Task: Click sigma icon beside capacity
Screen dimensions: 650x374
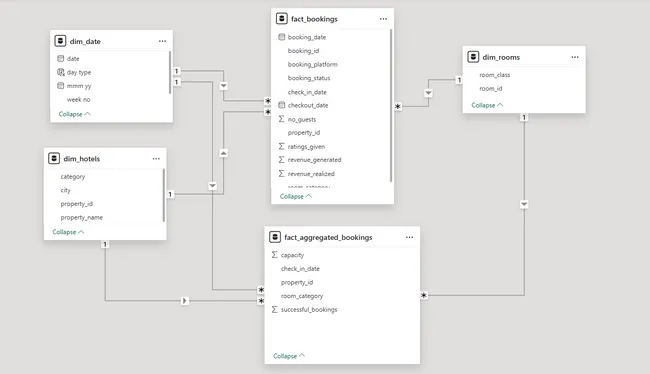Action: point(274,255)
